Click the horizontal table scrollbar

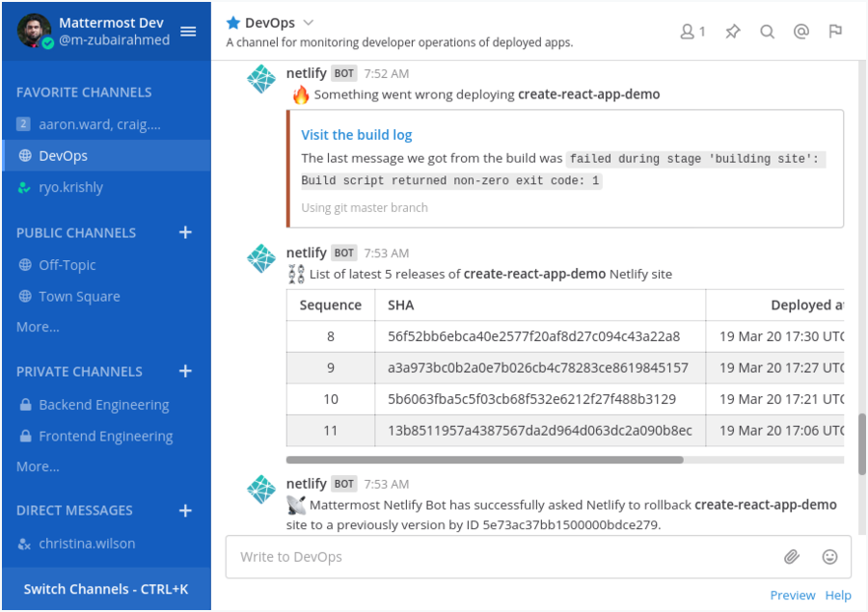(484, 460)
